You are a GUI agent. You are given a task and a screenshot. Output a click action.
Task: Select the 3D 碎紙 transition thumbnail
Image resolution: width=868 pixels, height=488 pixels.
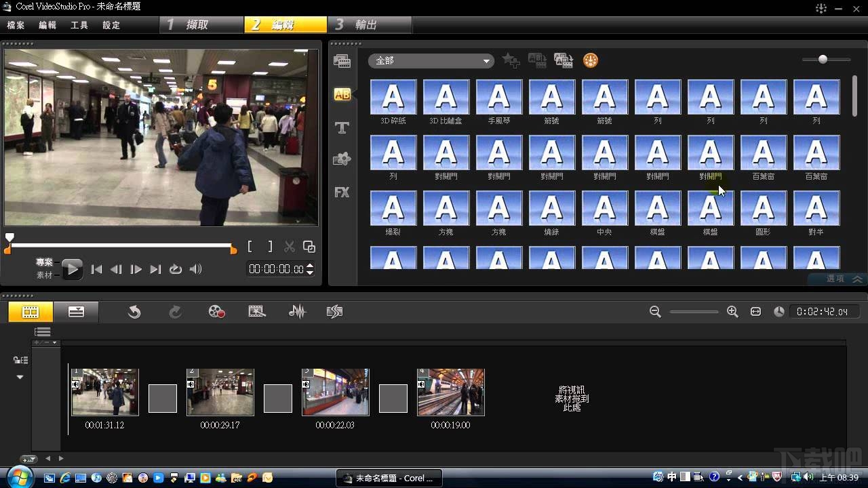[x=393, y=97]
